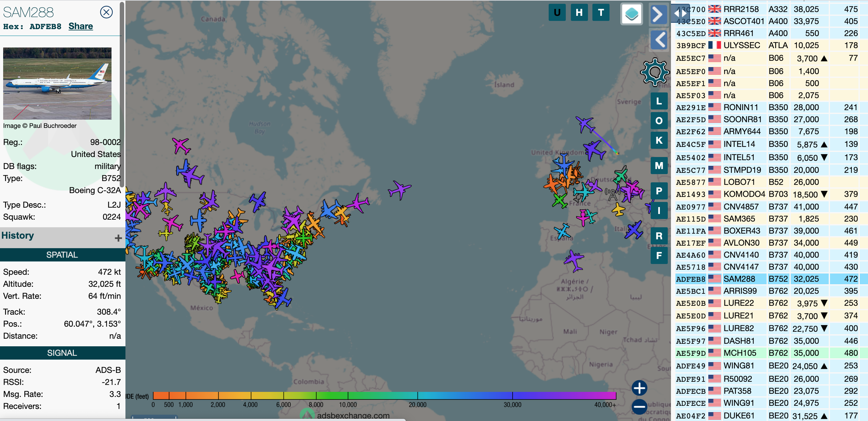The image size is (868, 421).
Task: Toggle the H map button
Action: (579, 12)
